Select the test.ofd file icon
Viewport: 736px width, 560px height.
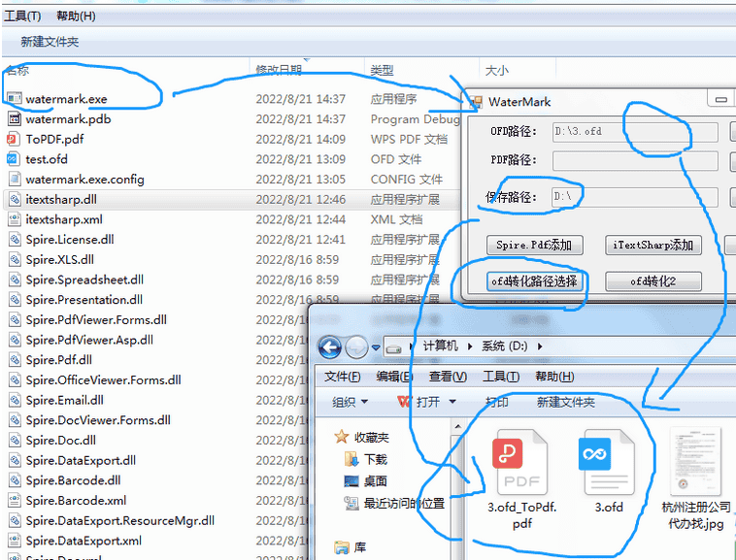click(x=14, y=159)
